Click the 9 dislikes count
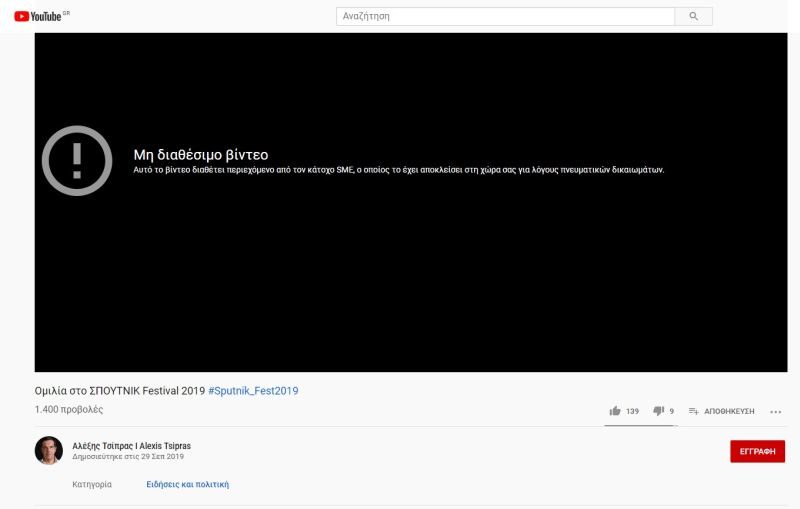 coord(671,411)
